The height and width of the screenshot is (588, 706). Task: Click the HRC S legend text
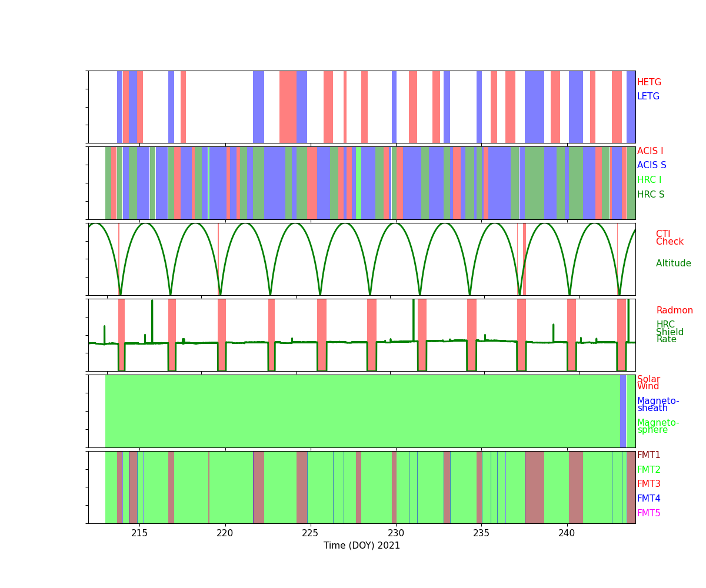tap(650, 195)
